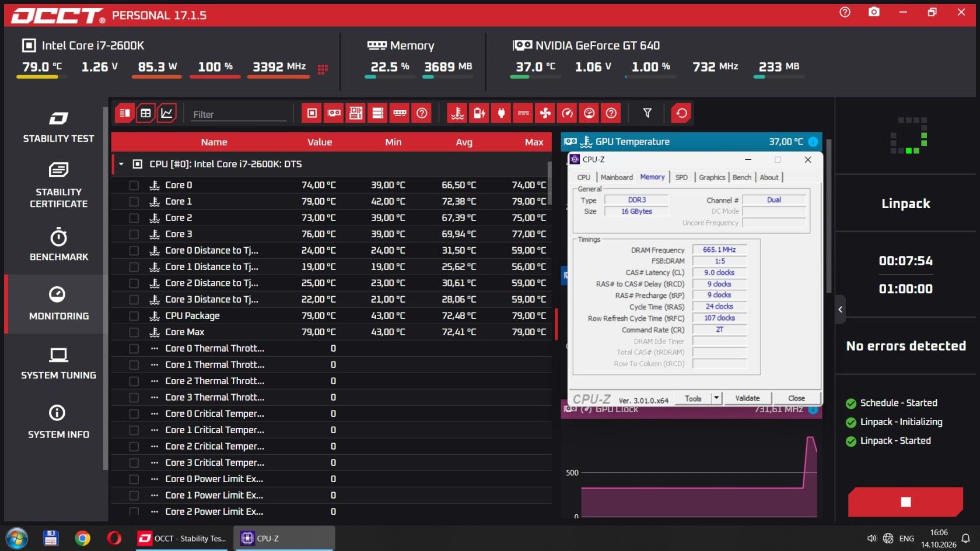Open the Stability Test section
Viewport: 980px width, 551px height.
tap(58, 127)
